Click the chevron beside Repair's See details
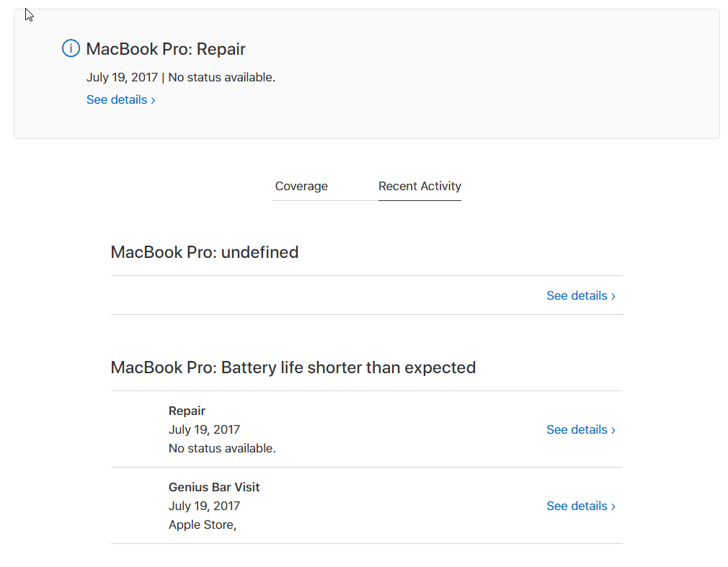The width and height of the screenshot is (728, 567). click(613, 431)
